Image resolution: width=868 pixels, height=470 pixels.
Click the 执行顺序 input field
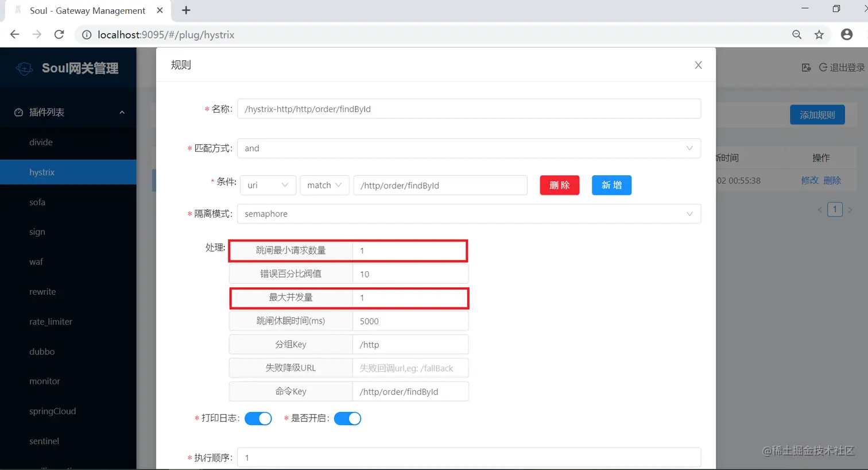469,458
